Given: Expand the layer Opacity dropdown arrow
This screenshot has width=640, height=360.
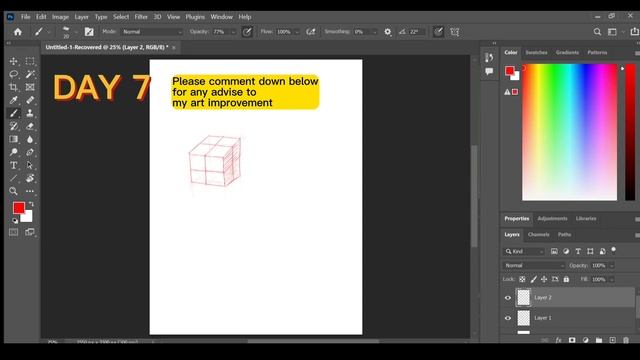Looking at the screenshot, I should (611, 266).
